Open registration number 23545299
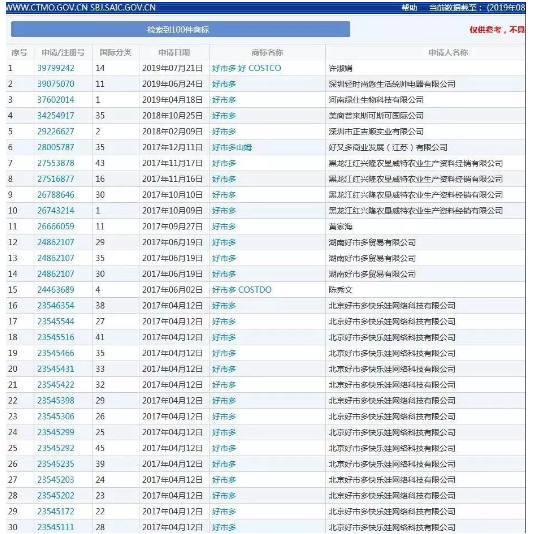Image resolution: width=540 pixels, height=534 pixels. coord(56,432)
